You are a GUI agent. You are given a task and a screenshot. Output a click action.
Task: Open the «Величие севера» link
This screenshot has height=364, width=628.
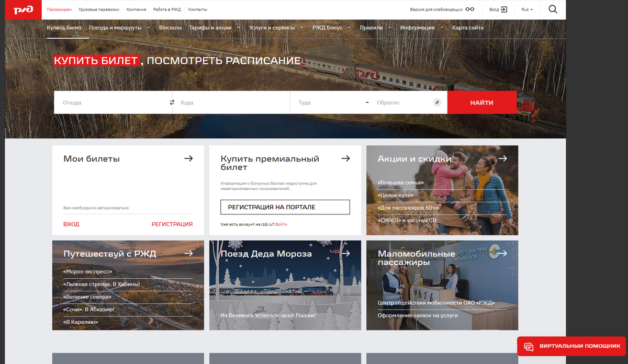[87, 297]
